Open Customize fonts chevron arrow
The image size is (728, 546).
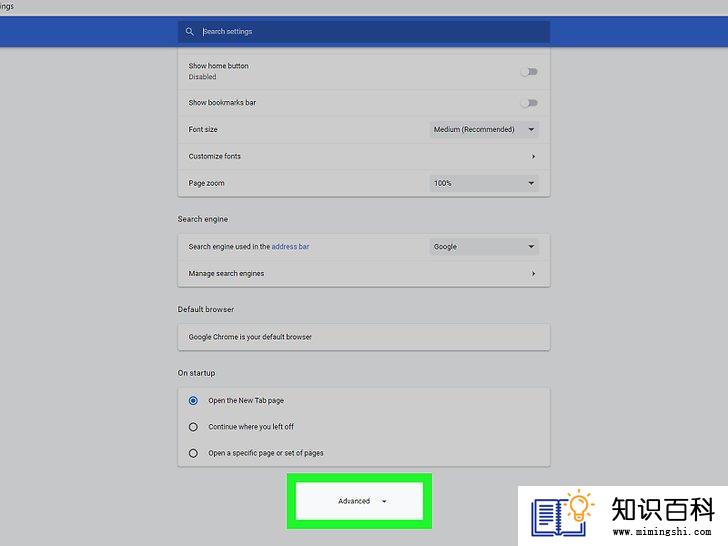pos(533,156)
